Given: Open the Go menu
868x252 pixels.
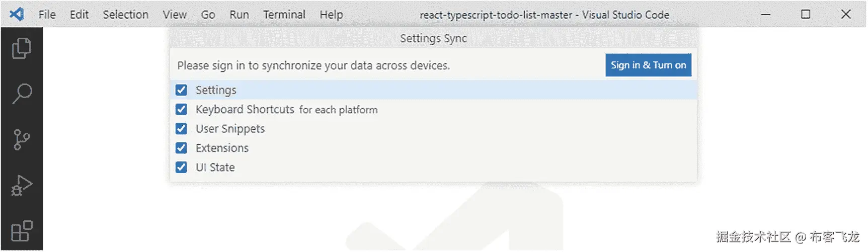Looking at the screenshot, I should pyautogui.click(x=208, y=15).
